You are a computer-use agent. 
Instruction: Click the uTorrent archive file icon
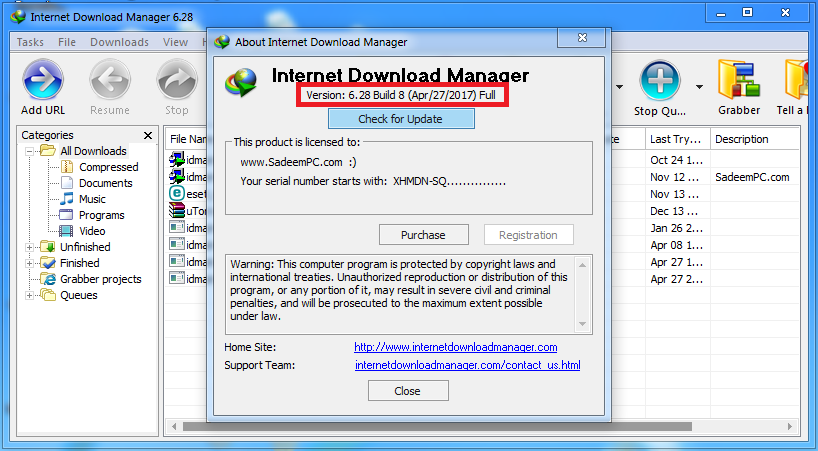(177, 210)
